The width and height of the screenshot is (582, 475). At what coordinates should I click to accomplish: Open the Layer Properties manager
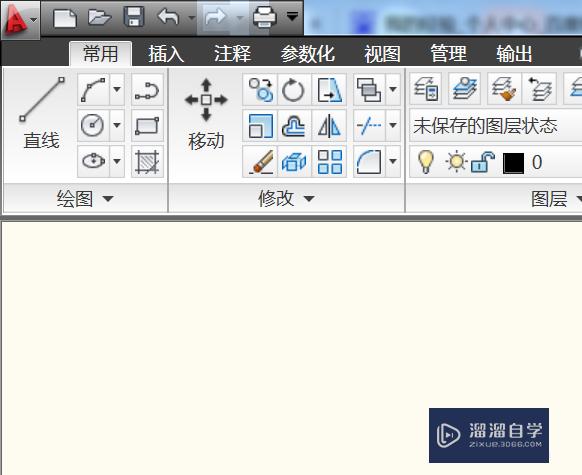coord(426,89)
